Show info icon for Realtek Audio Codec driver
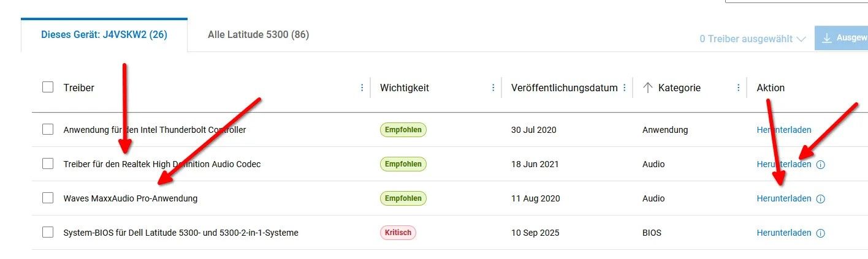This screenshot has width=868, height=259. (x=821, y=165)
